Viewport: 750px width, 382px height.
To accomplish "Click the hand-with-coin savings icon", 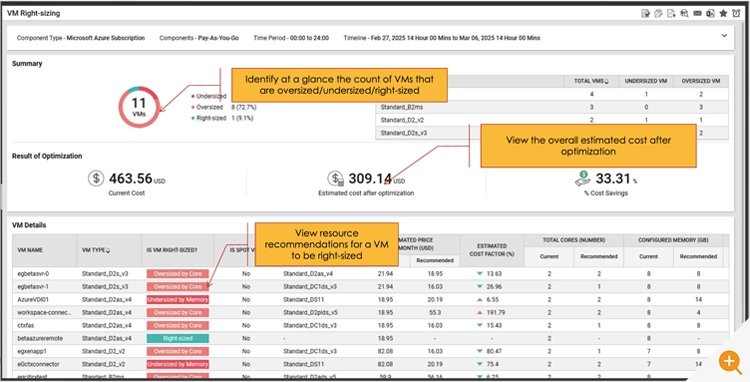I will coord(583,178).
